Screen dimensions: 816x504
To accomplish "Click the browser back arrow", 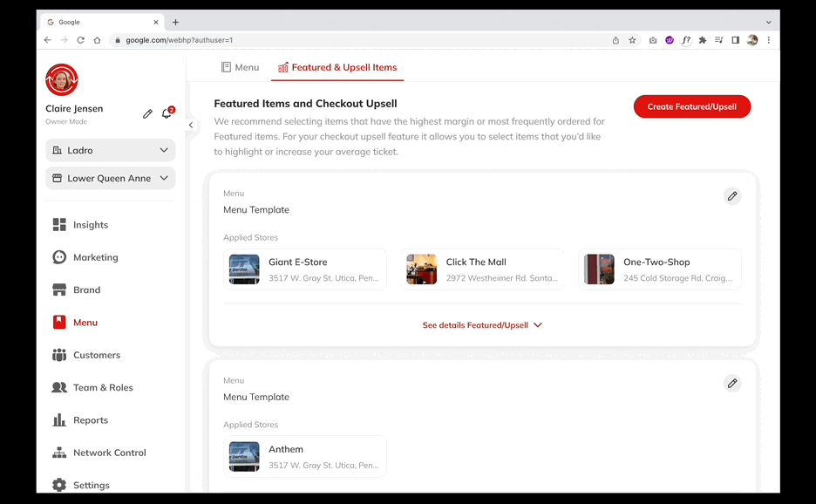I will pos(48,40).
